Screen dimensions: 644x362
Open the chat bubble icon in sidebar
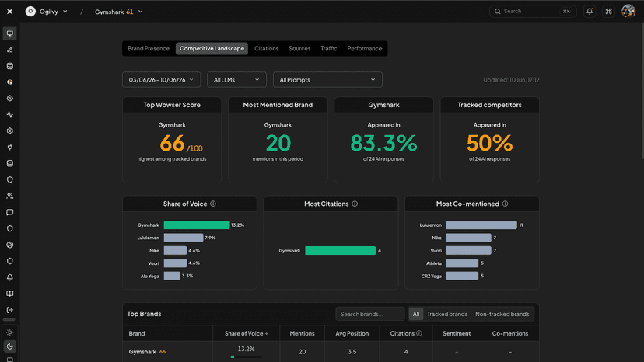pos(10,212)
